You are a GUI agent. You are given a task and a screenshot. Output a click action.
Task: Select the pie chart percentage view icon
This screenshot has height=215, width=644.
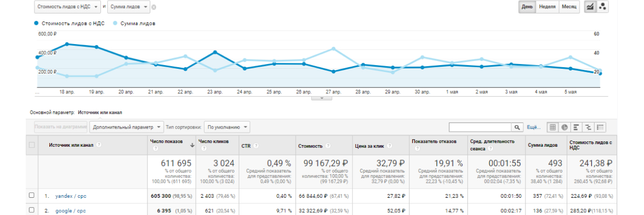(565, 127)
